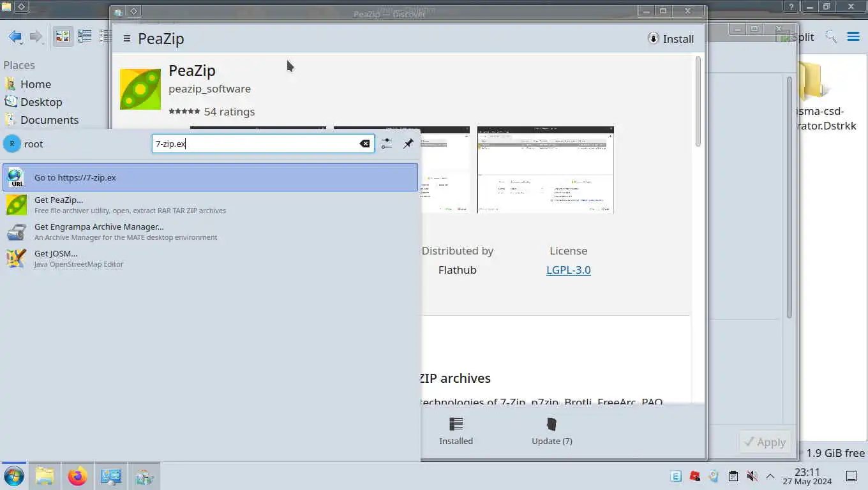
Task: Open the search configuration sliders icon
Action: (x=387, y=144)
